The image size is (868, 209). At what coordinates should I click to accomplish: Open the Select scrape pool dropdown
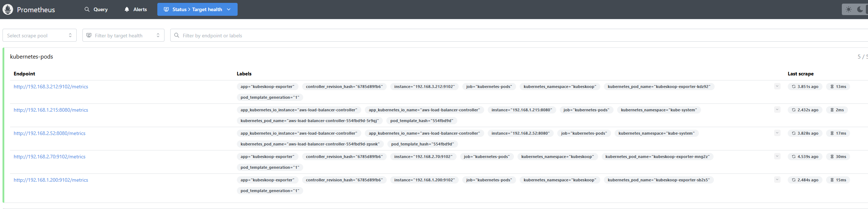(39, 35)
